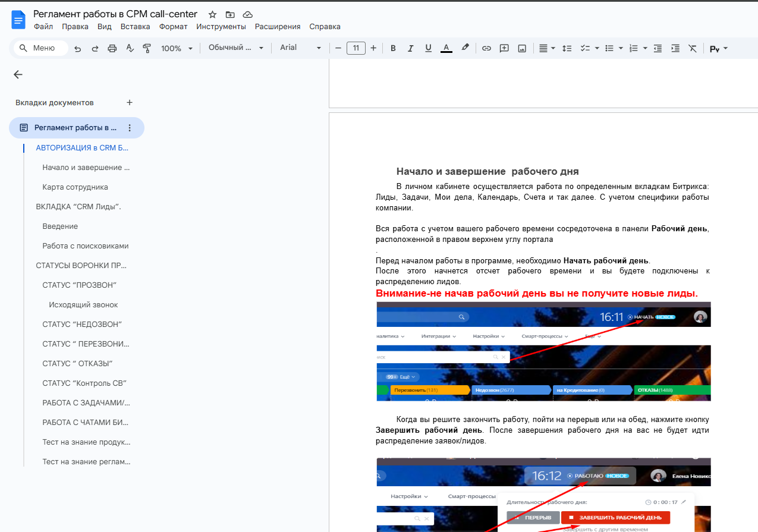758x532 pixels.
Task: Search the menus with Меню box
Action: pos(40,48)
